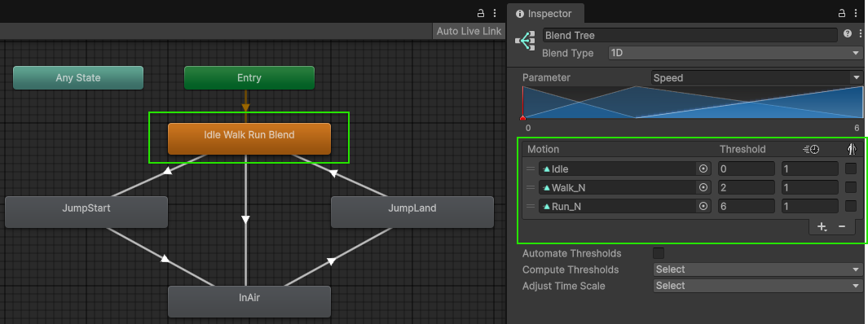Click the red preview marker on blend graph

point(522,118)
